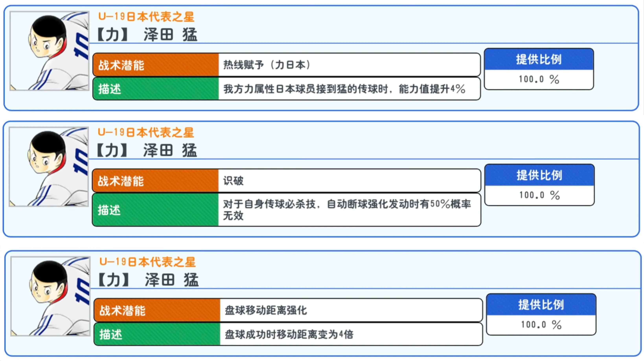
Task: Select the 识破 potential name field
Action: coord(349,181)
